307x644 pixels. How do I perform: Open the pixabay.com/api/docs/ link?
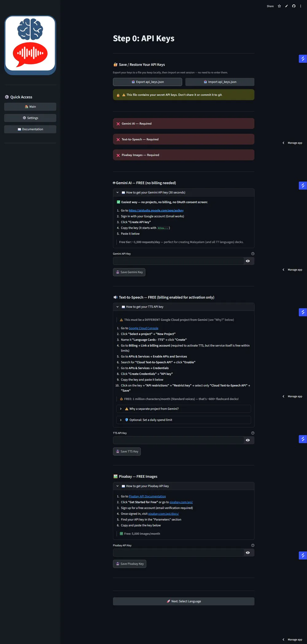(163, 514)
